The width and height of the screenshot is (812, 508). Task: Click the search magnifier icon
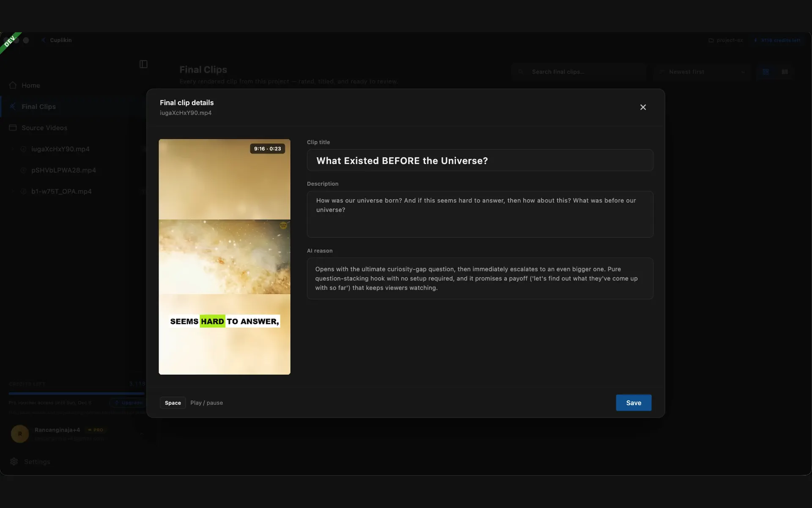coord(521,72)
